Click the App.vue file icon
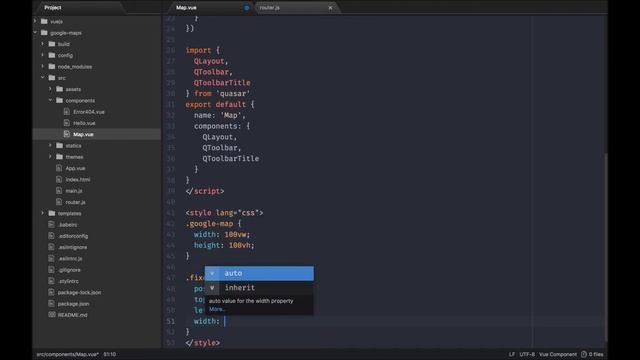640x360 pixels. (59, 168)
